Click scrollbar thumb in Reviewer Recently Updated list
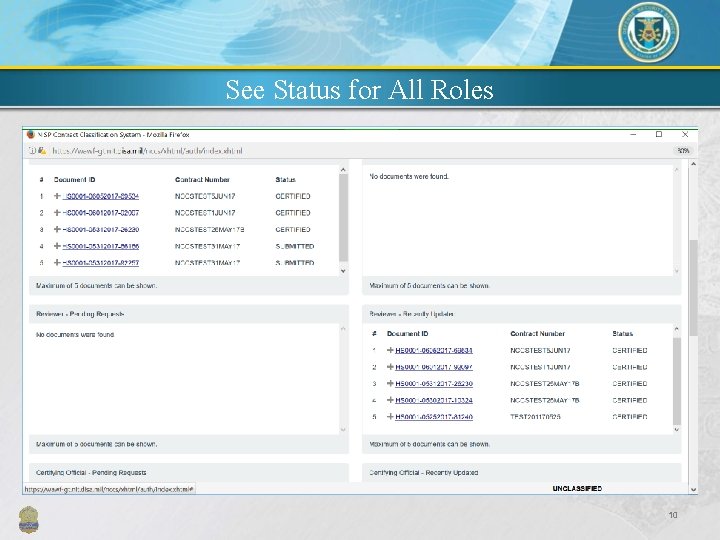 point(676,381)
